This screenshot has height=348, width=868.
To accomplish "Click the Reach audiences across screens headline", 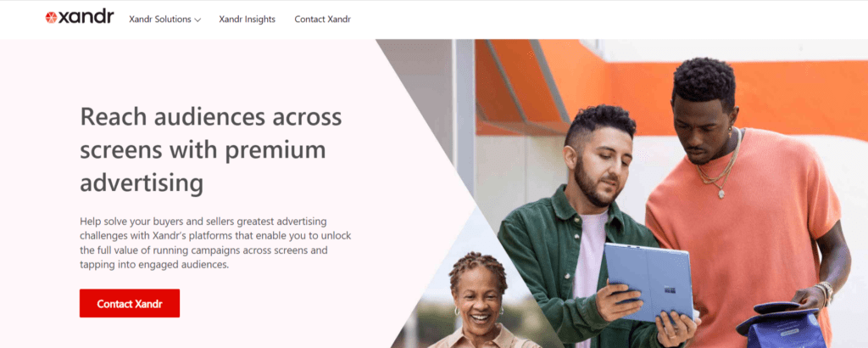I will [x=211, y=149].
